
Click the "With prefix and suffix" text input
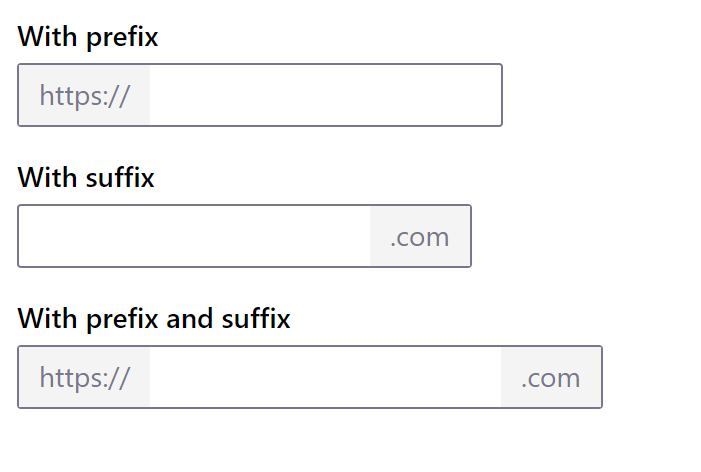coord(325,378)
